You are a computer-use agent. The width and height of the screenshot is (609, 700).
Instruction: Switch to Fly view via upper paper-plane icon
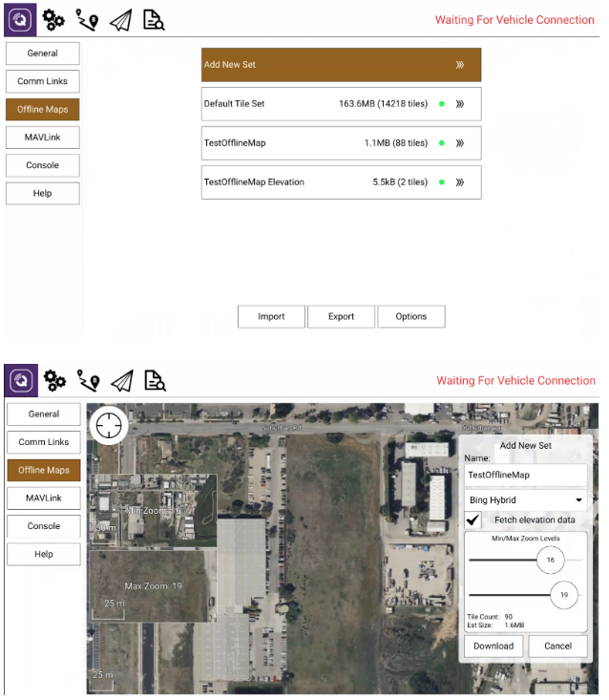(120, 19)
